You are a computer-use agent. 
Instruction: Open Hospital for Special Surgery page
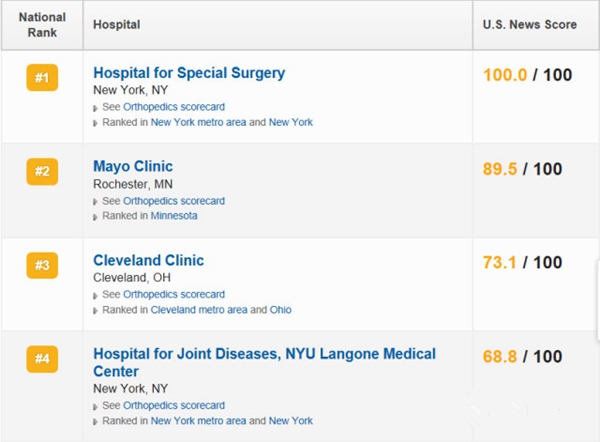pyautogui.click(x=189, y=73)
